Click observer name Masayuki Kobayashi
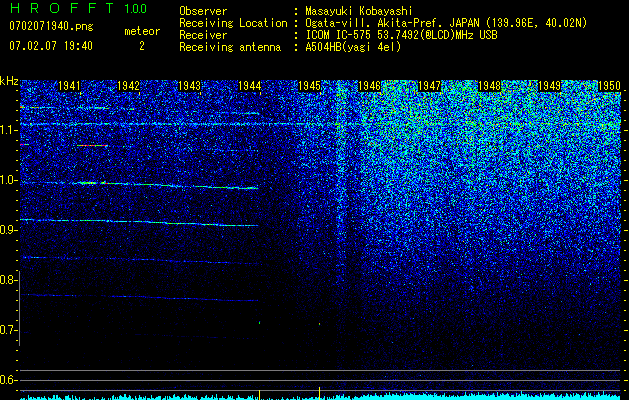 [359, 11]
